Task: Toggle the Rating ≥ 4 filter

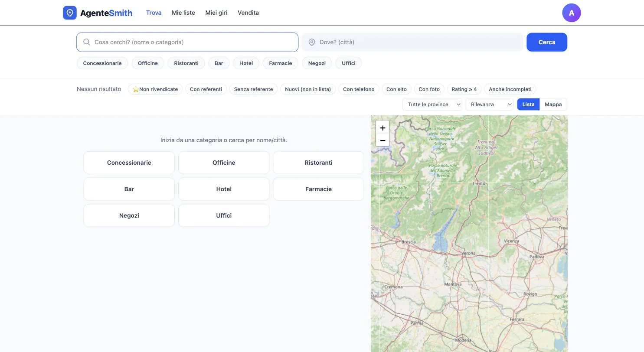Action: 464,89
